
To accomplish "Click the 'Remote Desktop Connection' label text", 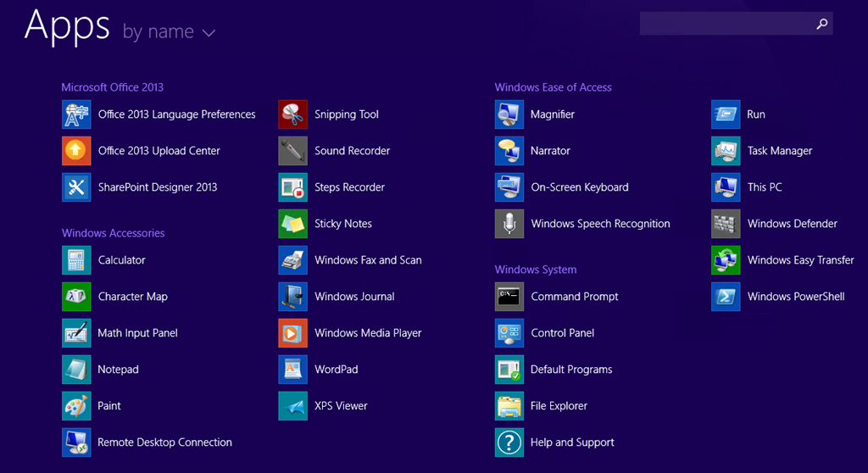I will 165,442.
